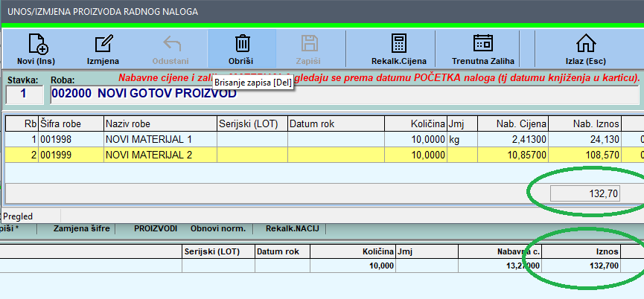The width and height of the screenshot is (644, 299).
Task: Click the Stavka number field
Action: [x=25, y=94]
